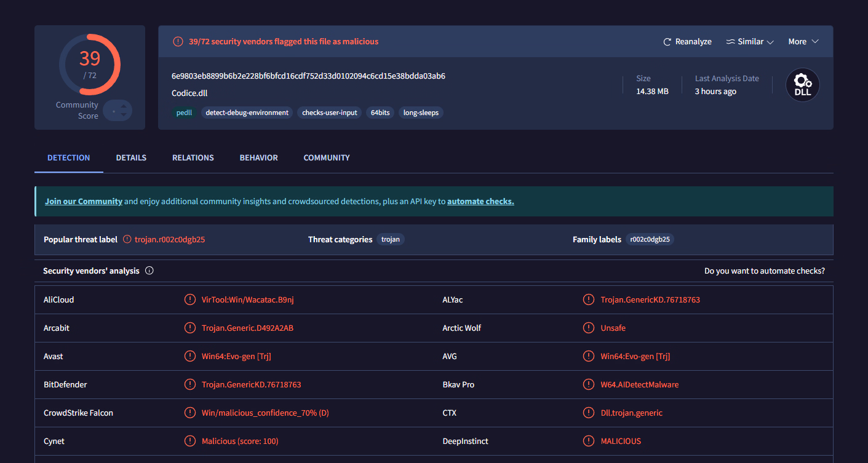Click the 39/72 detection score gauge
The width and height of the screenshot is (868, 463).
(x=90, y=65)
